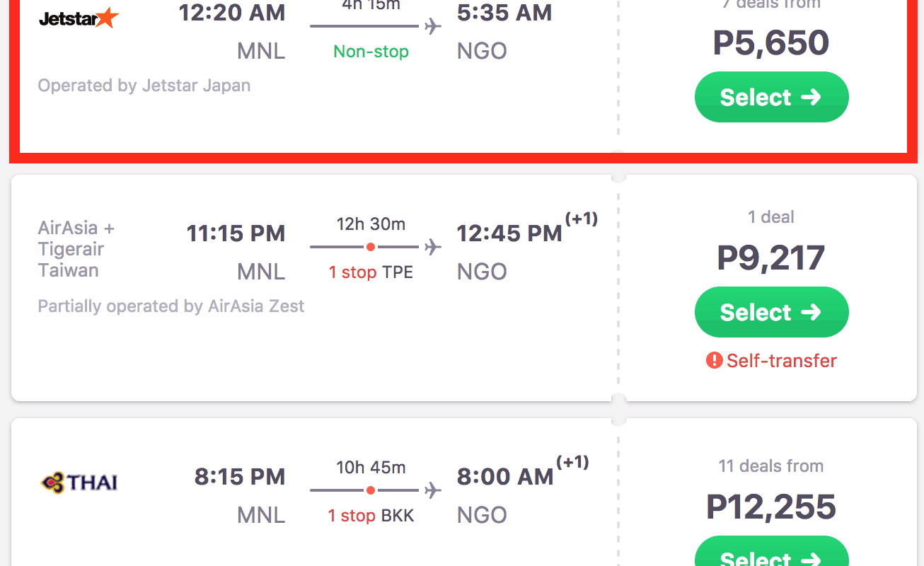
Task: Click red stop dot on BKK route
Action: click(371, 490)
